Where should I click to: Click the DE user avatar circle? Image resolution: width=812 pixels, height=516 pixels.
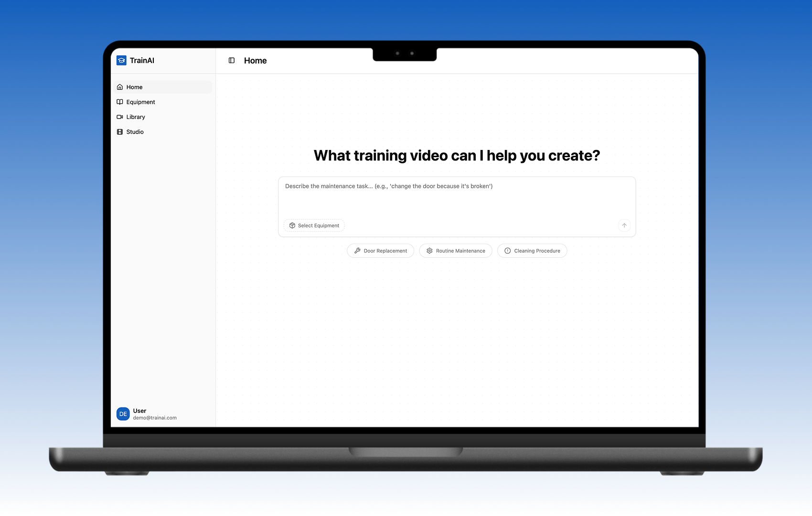pos(123,414)
